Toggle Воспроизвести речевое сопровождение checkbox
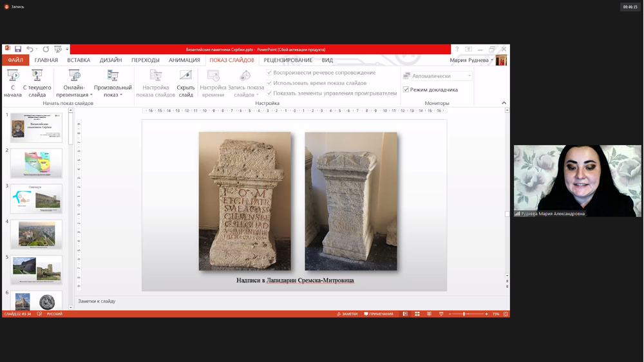The width and height of the screenshot is (644, 362). 269,73
